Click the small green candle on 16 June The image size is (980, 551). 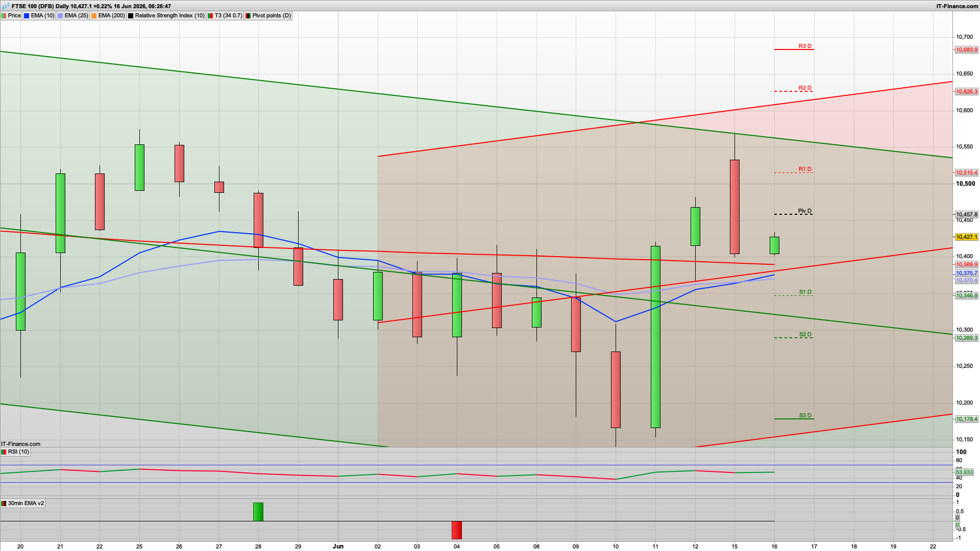[x=774, y=245]
